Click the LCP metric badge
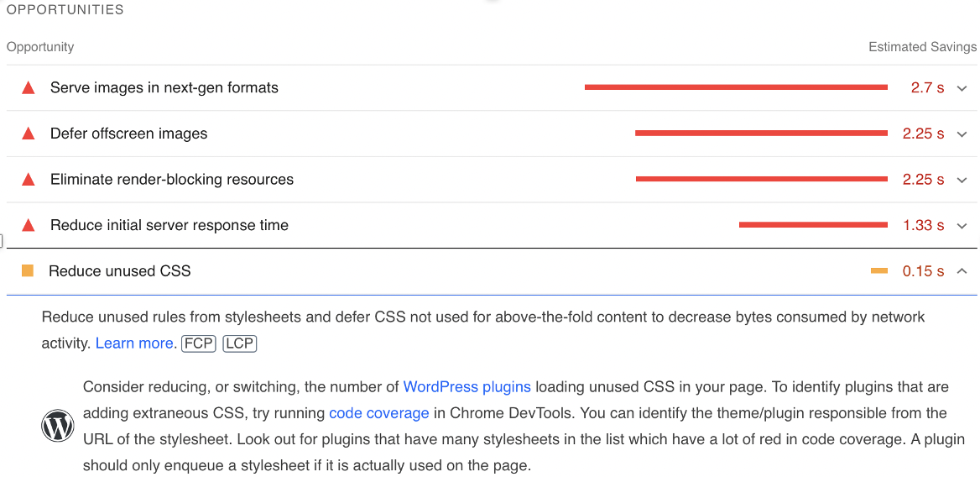 [239, 343]
